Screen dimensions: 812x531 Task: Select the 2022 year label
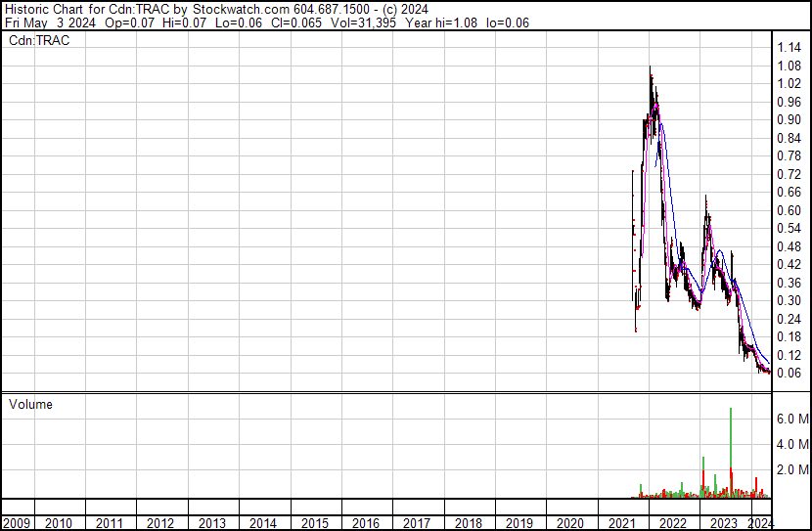[x=673, y=523]
